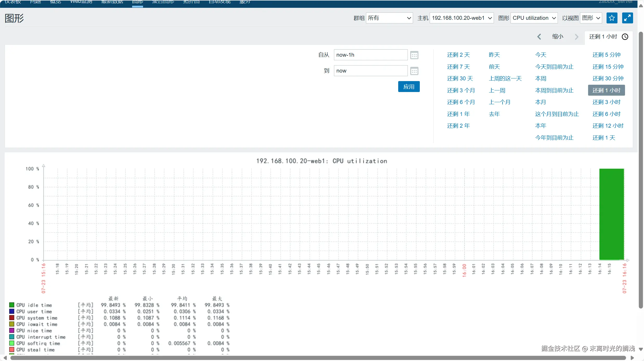The width and height of the screenshot is (644, 361).
Task: Add graph to favorites star icon
Action: click(x=612, y=18)
